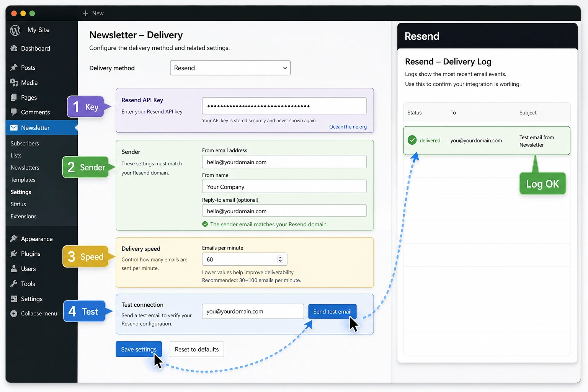Click the My Site title

pos(39,30)
